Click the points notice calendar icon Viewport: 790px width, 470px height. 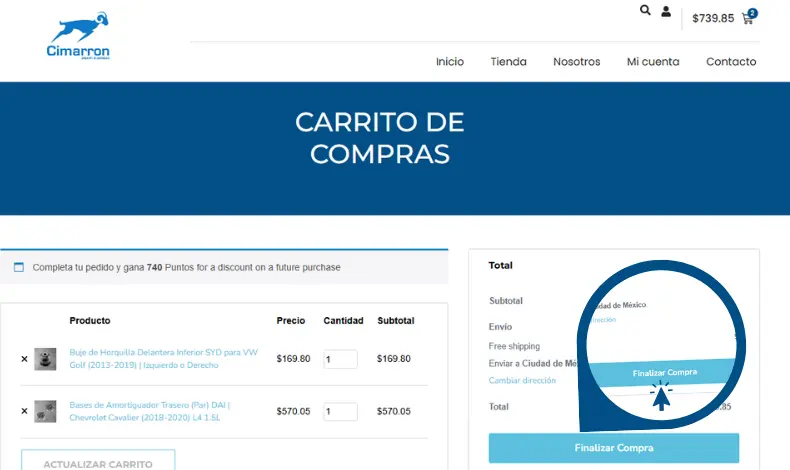(x=18, y=267)
